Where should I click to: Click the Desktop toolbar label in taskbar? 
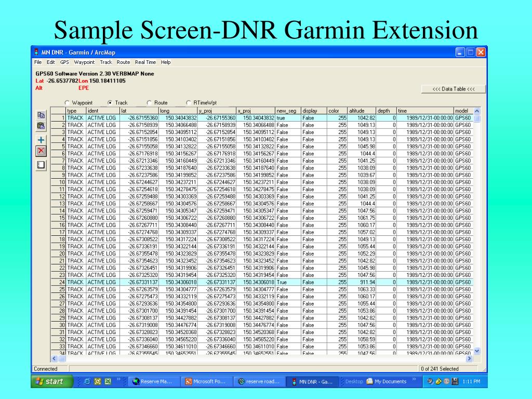click(x=354, y=381)
